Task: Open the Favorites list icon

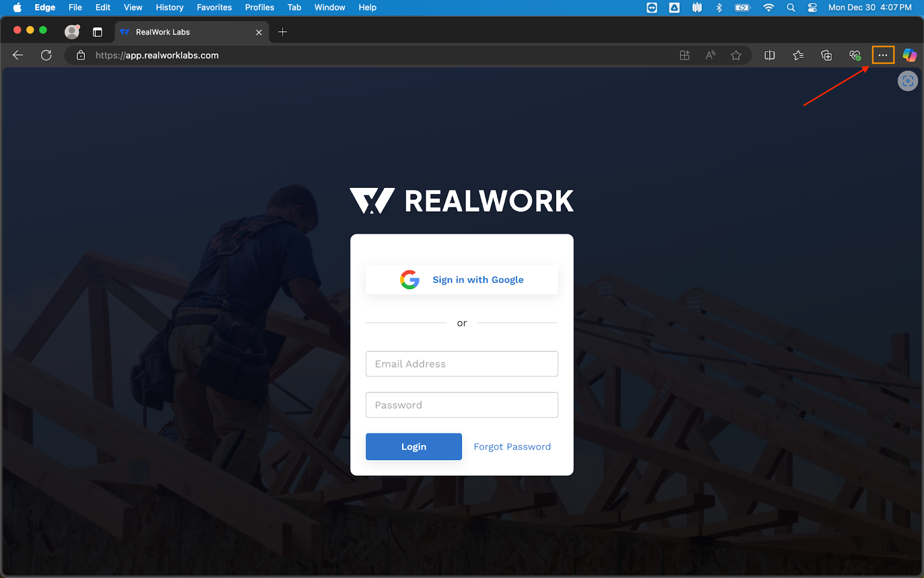Action: click(x=798, y=55)
